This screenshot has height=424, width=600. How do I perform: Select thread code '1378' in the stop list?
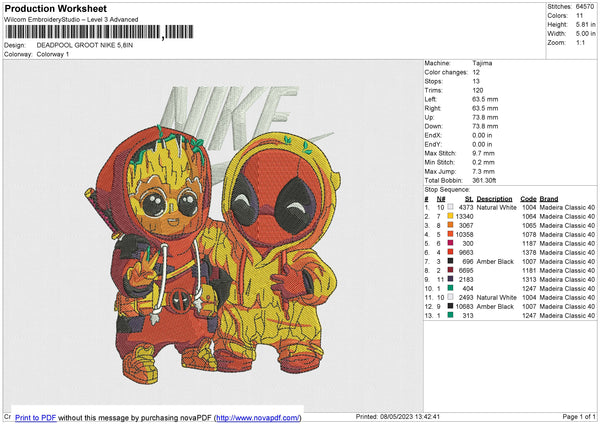[529, 252]
